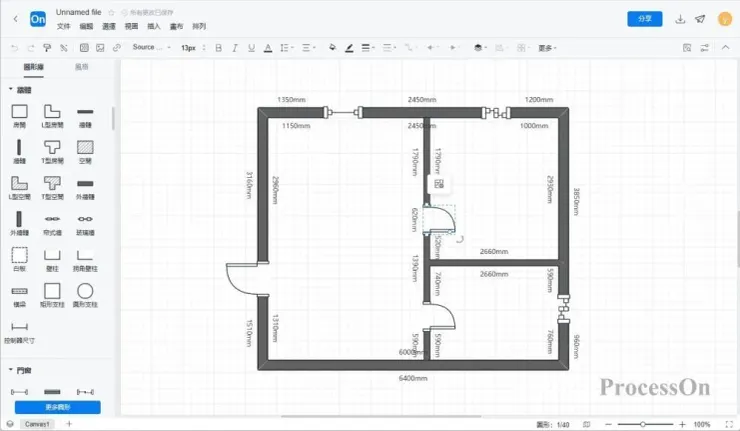Click the clear-style icon beside format painter
Screen dimensions: 740x431
64,48
